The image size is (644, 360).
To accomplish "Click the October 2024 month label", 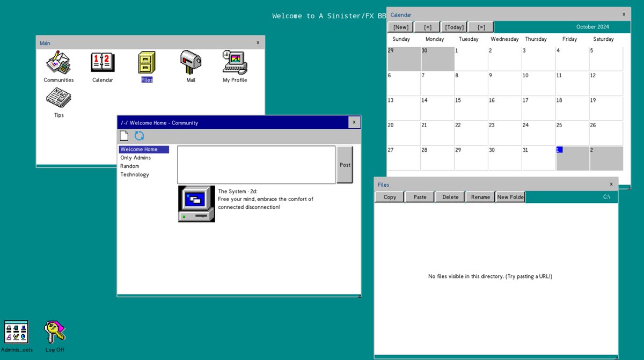I will 593,27.
